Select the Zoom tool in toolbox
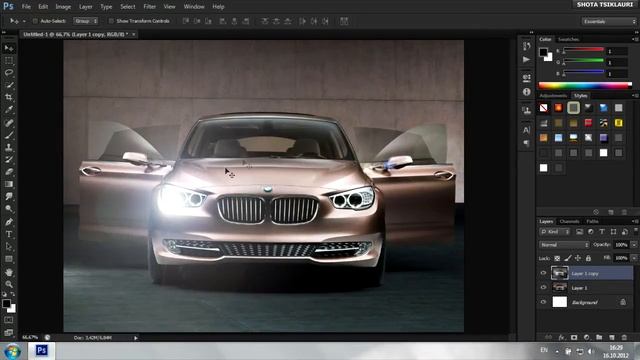Screen dimensions: 640x360 pos(9,284)
